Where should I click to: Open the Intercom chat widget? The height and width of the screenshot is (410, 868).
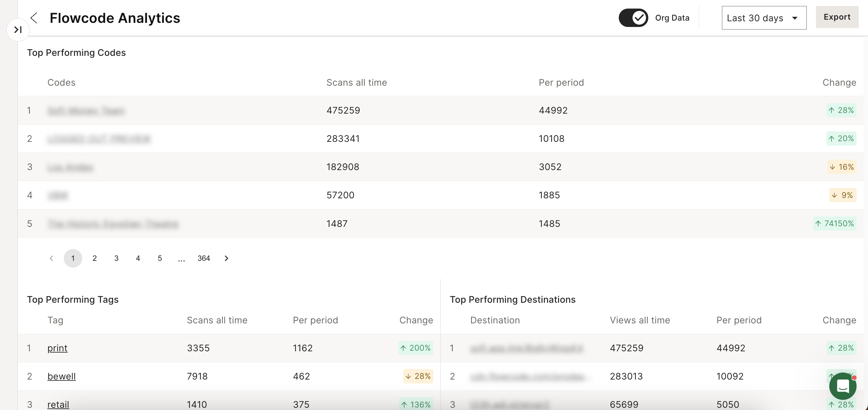coord(843,386)
